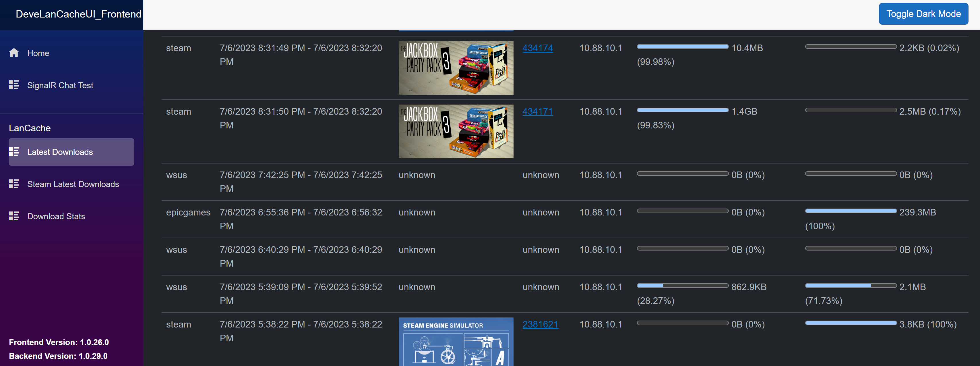Click the Home house icon in sidebar
Viewport: 980px width, 366px height.
pyautogui.click(x=14, y=53)
